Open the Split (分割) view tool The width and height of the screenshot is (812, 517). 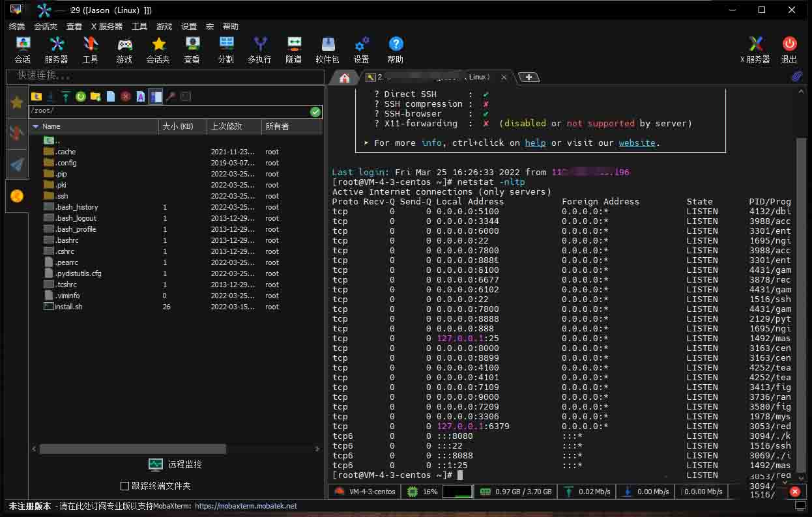[x=225, y=49]
